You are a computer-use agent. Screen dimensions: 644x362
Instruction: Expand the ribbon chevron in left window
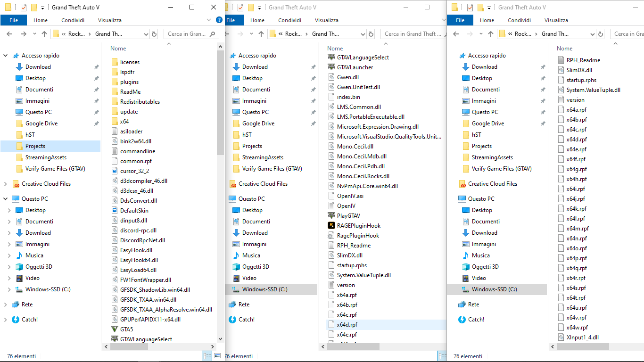209,20
